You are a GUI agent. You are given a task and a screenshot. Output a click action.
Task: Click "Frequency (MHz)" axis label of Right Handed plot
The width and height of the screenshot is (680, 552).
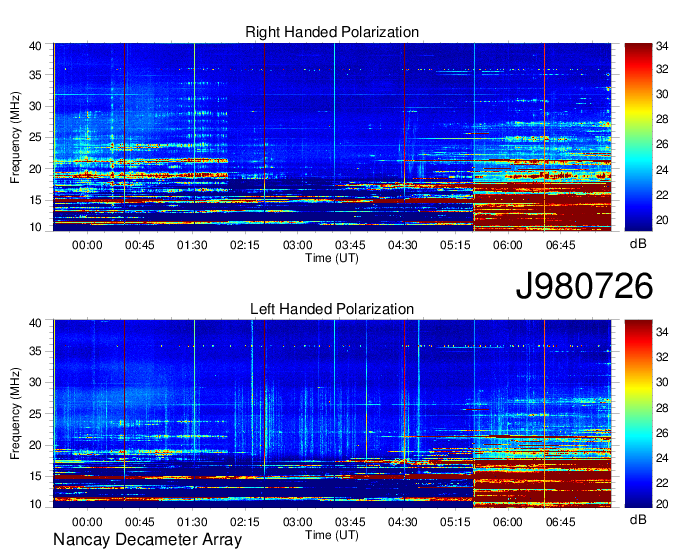point(15,137)
